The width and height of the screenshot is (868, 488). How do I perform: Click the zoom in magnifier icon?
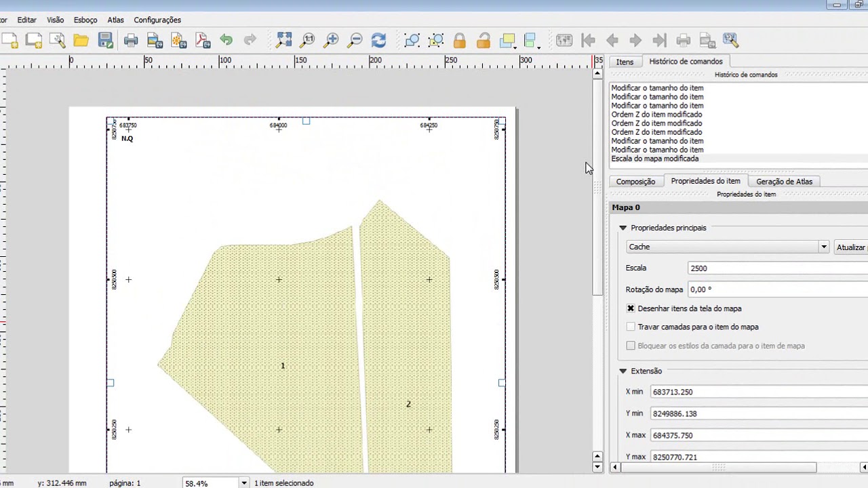pos(331,40)
